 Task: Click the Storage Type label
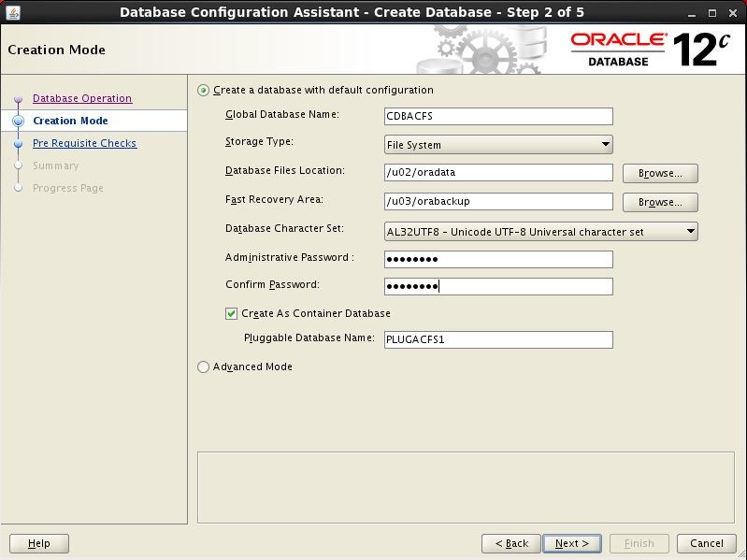[x=259, y=141]
